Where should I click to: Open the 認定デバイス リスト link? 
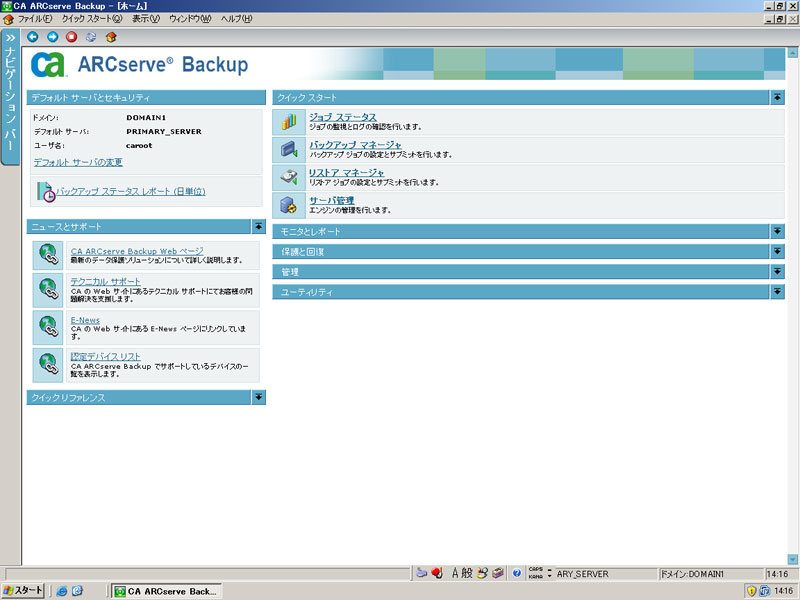[x=106, y=357]
